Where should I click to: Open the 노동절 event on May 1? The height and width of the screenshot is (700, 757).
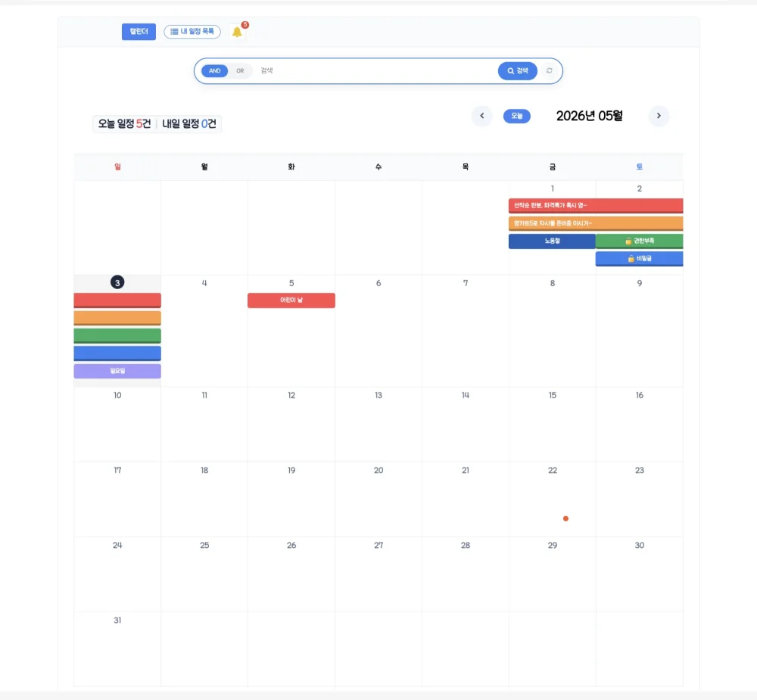coord(552,241)
